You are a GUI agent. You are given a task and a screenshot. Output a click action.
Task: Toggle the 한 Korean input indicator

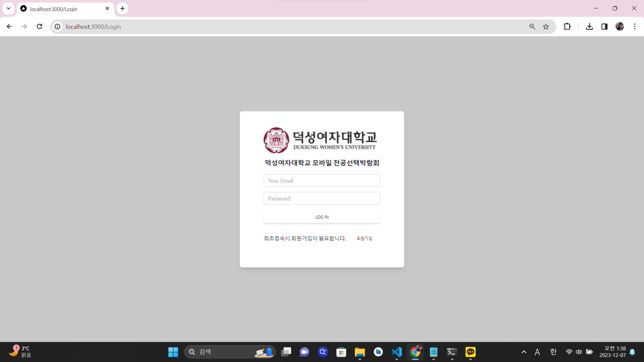point(553,352)
